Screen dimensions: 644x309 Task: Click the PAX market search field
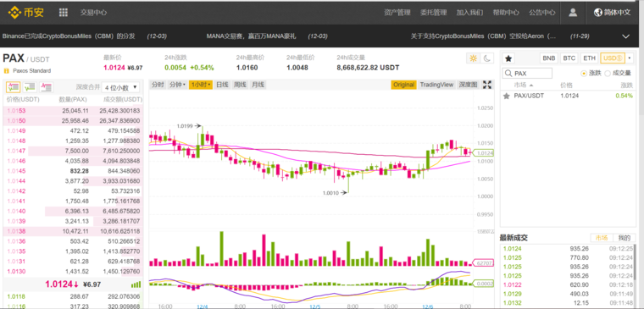pyautogui.click(x=527, y=74)
